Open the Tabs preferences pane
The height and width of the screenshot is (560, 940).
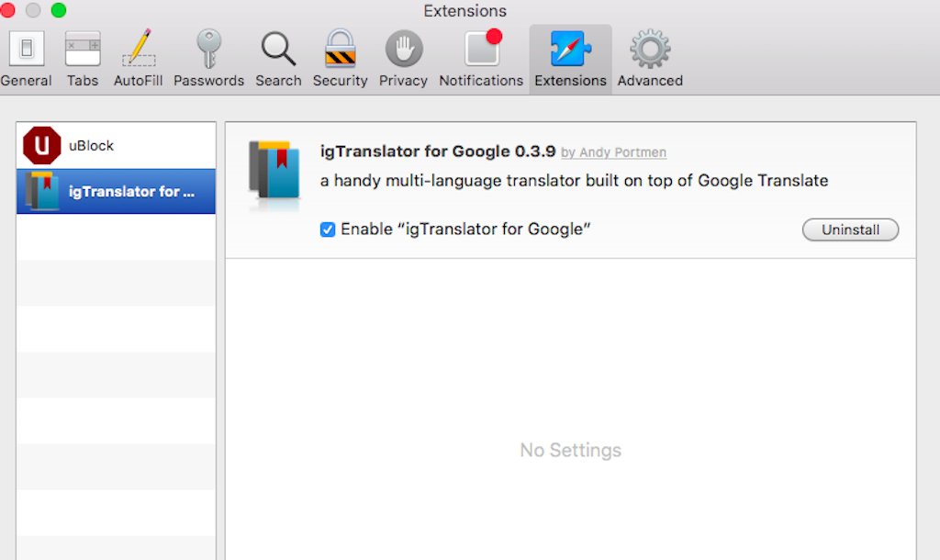[83, 59]
